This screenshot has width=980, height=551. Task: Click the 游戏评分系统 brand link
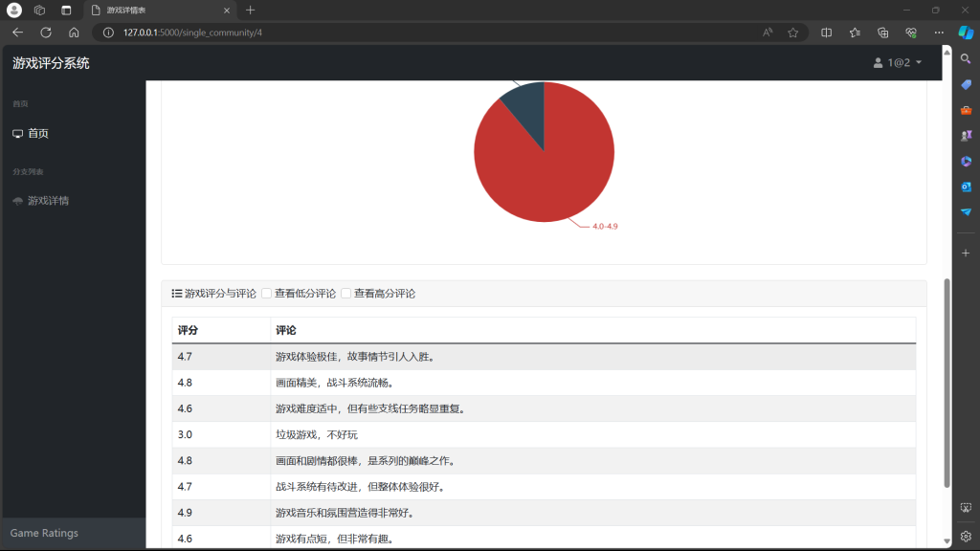51,63
